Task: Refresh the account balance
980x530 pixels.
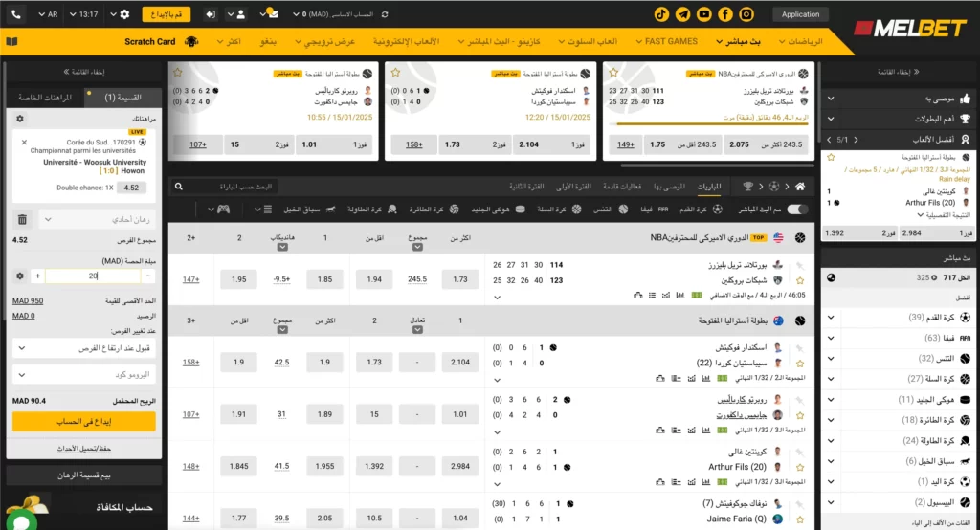Action: tap(385, 13)
